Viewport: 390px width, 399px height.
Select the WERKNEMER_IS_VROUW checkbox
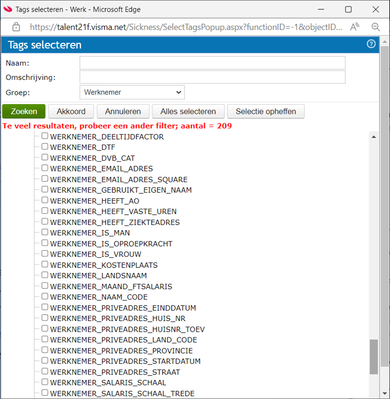(x=45, y=254)
